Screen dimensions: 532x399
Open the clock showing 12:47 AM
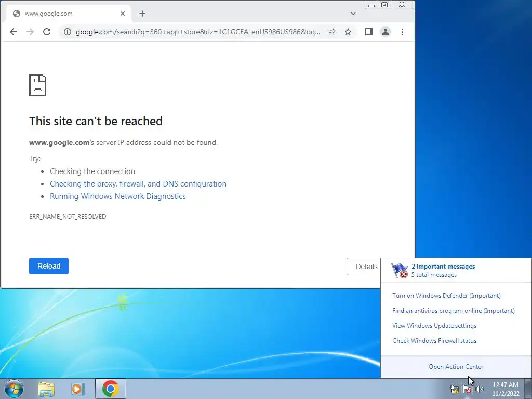pos(506,389)
